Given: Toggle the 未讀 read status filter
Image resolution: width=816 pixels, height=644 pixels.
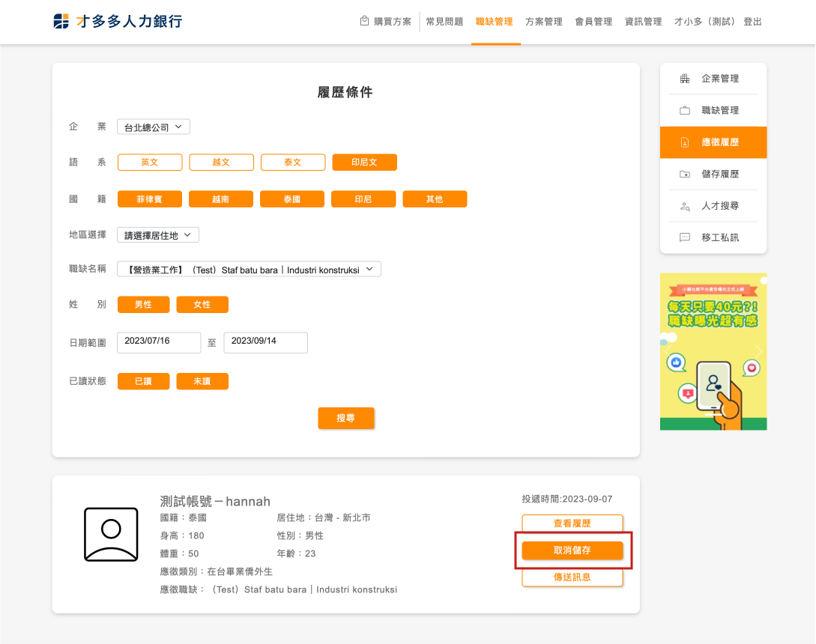Looking at the screenshot, I should (202, 381).
